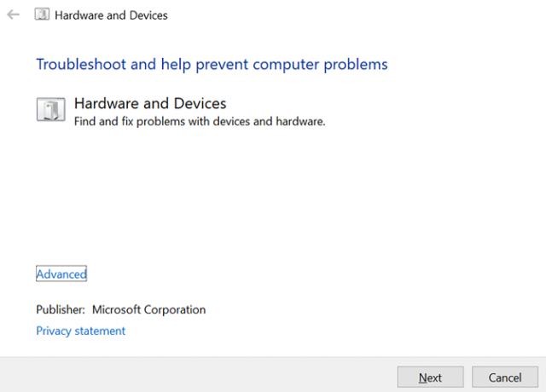Click the small troubleshooter icon beside the title
The height and width of the screenshot is (392, 546).
point(42,14)
